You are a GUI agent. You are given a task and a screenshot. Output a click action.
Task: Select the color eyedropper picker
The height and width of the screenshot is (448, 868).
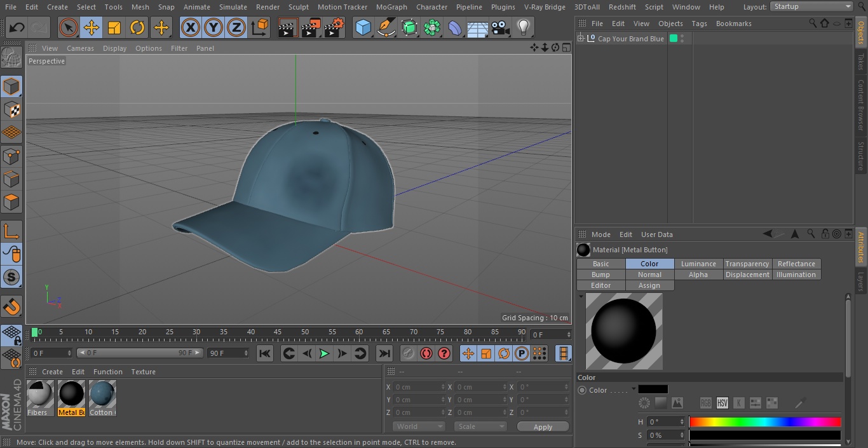[801, 403]
